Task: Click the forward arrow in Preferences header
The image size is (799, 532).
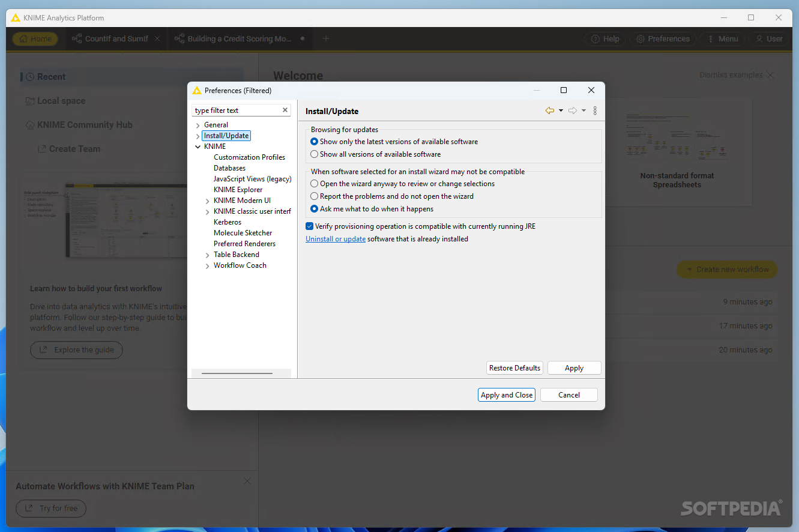Action: (572, 110)
